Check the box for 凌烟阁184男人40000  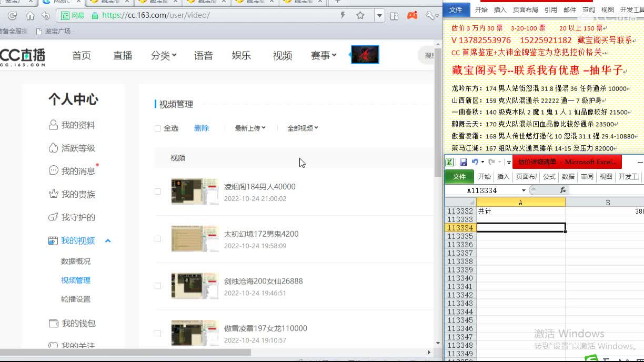coord(158,192)
